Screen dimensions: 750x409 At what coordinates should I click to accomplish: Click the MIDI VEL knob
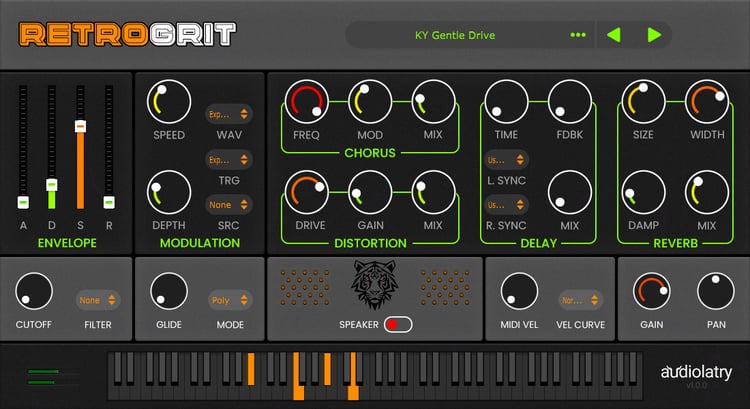pyautogui.click(x=519, y=291)
